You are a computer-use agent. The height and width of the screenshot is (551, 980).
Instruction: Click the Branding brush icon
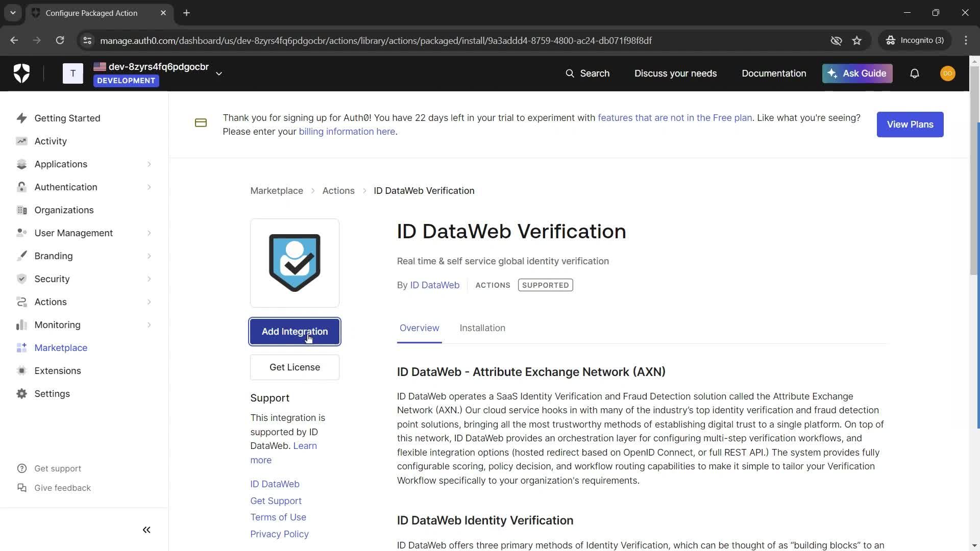(x=21, y=256)
